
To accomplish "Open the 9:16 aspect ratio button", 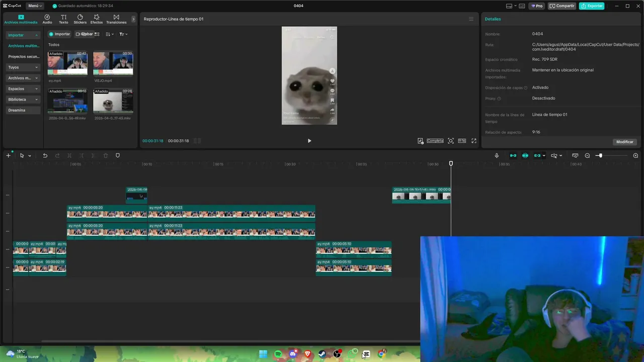I will (x=462, y=141).
